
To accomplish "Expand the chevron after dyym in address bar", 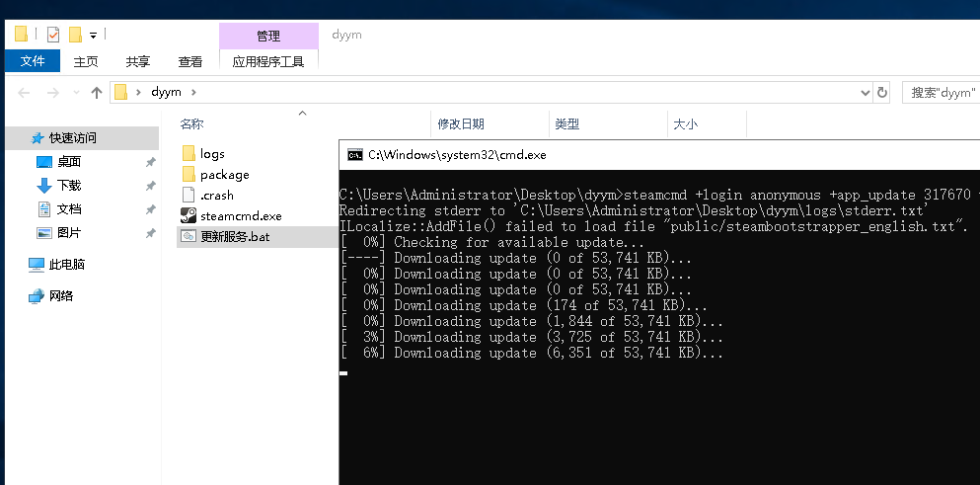I will coord(193,93).
